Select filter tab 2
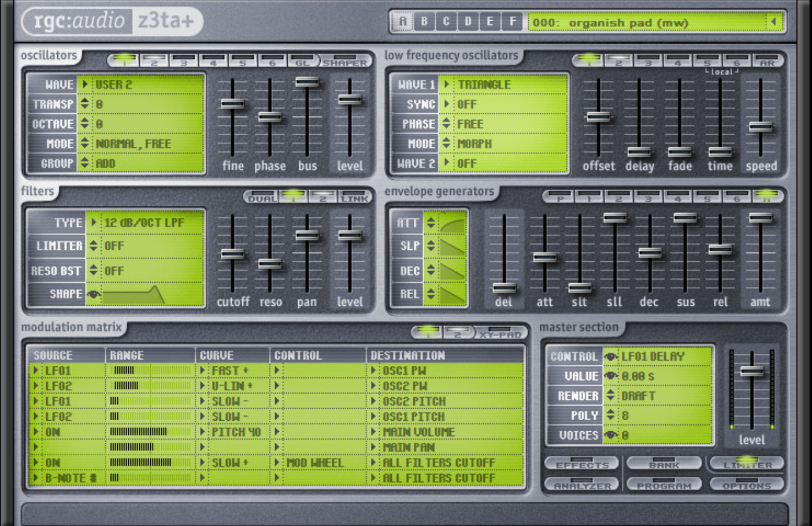Image resolution: width=812 pixels, height=526 pixels. [322, 197]
